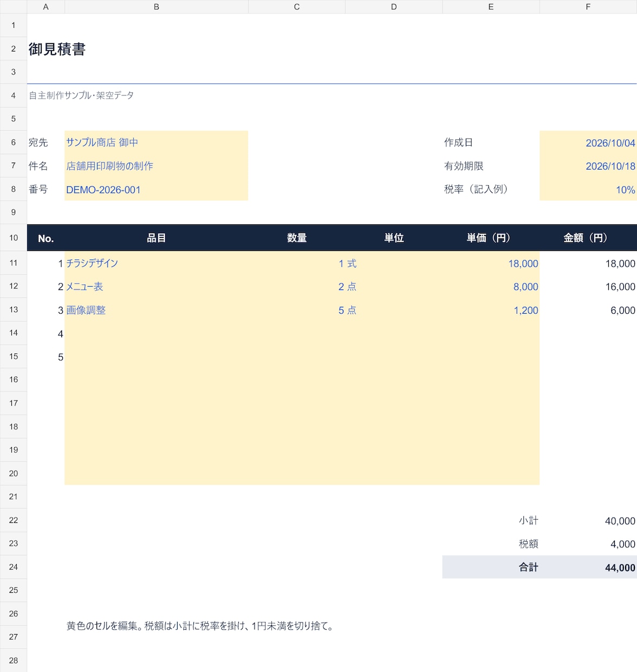This screenshot has height=672, width=637.
Task: Select row 24 header
Action: pos(14,567)
